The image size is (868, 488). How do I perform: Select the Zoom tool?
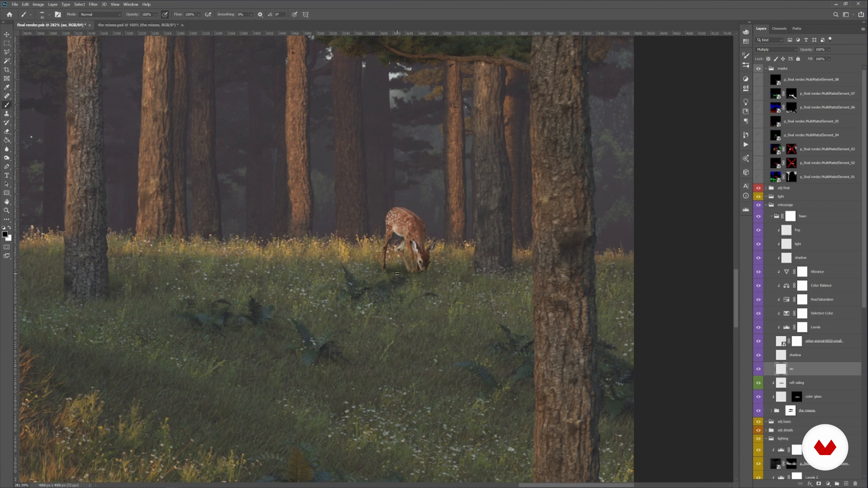tap(7, 211)
